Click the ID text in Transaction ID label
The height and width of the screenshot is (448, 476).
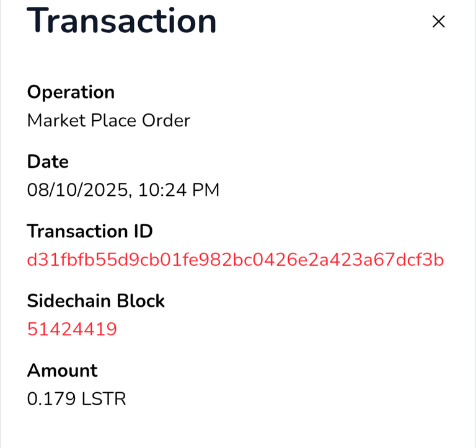click(x=143, y=231)
